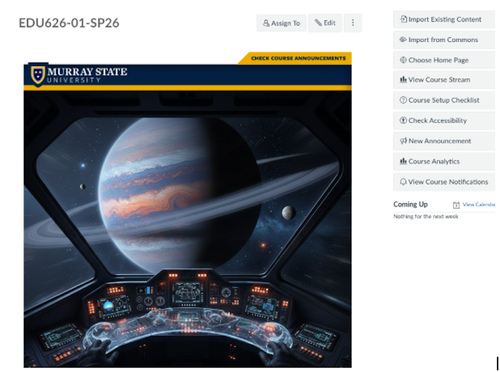This screenshot has height=372, width=500.
Task: Run Check Accessibility
Action: click(444, 120)
